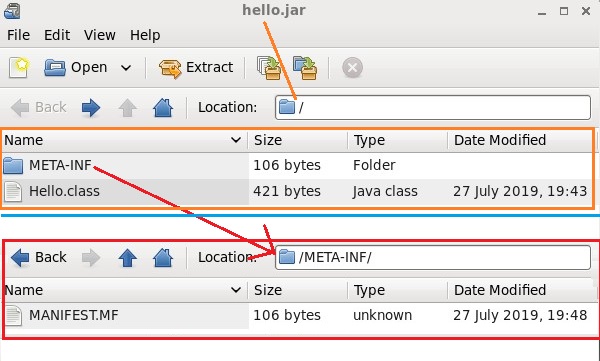
Task: Sort by Name column in lower list
Action: [125, 290]
